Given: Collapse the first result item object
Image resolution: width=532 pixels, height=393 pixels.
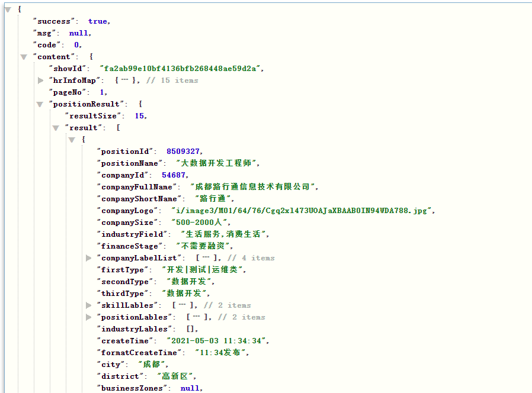Looking at the screenshot, I should (x=72, y=140).
